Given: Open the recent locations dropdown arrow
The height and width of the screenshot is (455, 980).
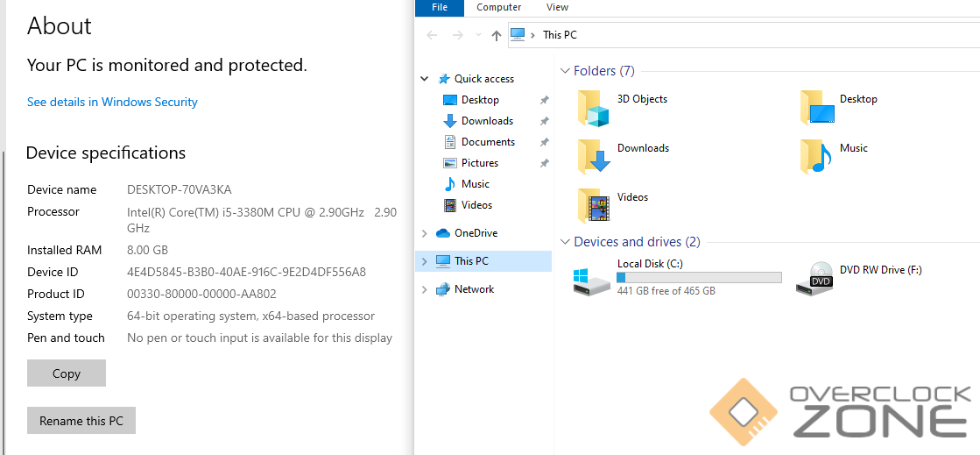Looking at the screenshot, I should tap(477, 35).
